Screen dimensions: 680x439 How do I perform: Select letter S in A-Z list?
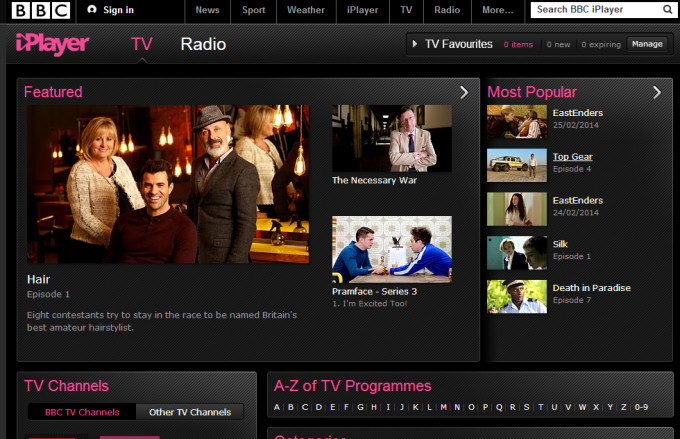click(526, 407)
